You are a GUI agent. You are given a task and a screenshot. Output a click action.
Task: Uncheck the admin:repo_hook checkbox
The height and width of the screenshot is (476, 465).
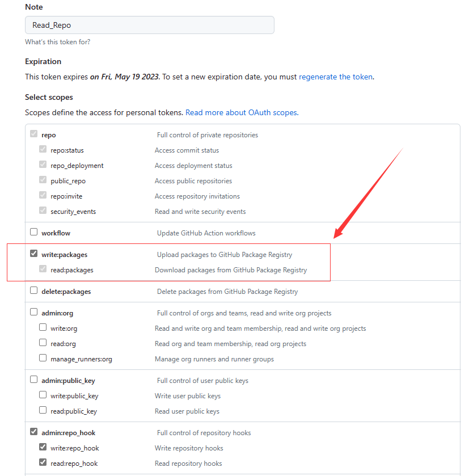click(33, 432)
